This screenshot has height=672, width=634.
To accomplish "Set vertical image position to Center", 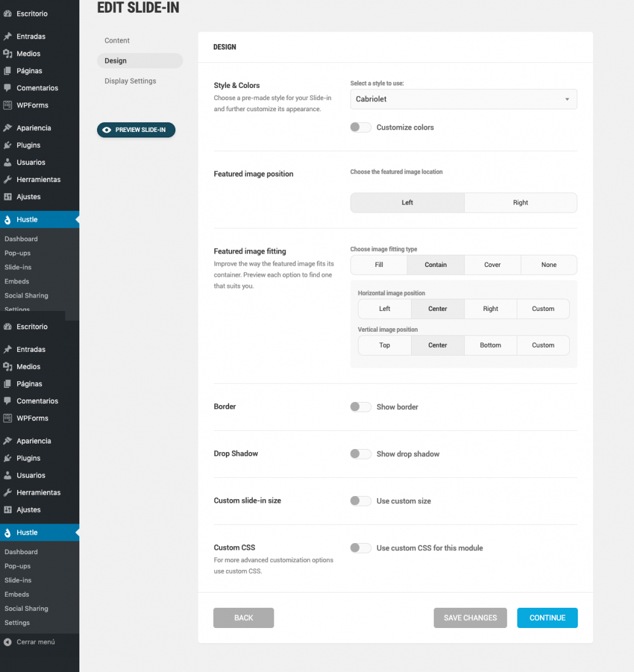I will pos(437,345).
